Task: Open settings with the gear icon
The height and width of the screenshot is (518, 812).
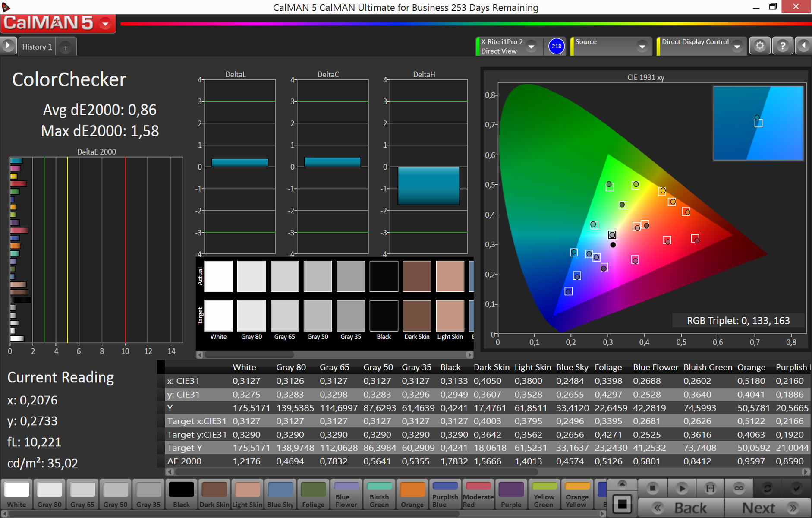Action: coord(760,46)
